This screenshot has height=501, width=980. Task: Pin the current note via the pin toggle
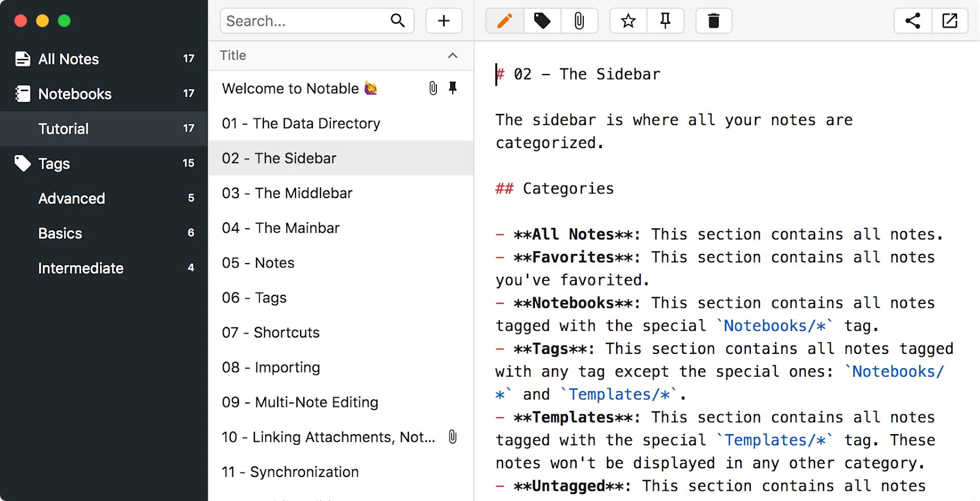click(x=665, y=21)
